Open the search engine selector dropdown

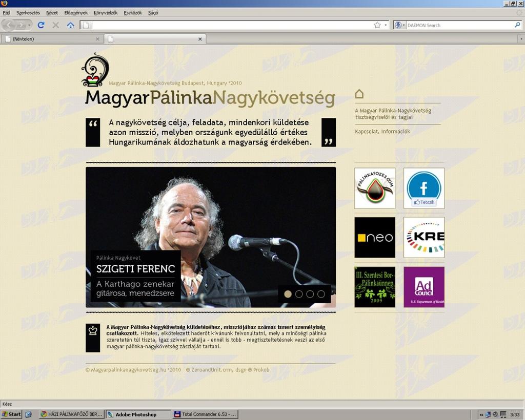399,25
